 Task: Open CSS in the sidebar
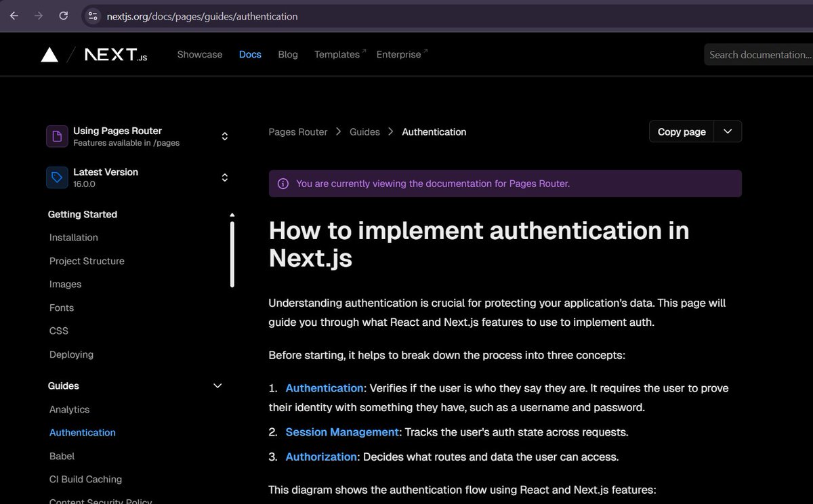(59, 331)
